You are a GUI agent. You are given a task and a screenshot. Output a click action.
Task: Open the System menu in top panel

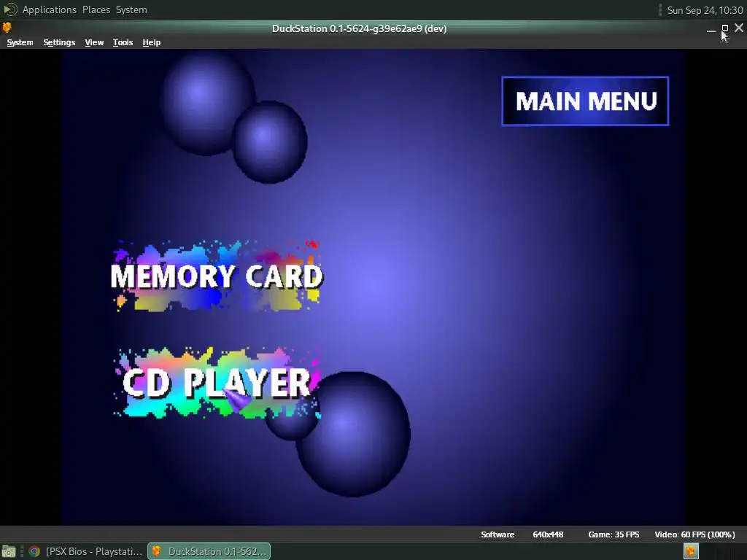point(131,9)
